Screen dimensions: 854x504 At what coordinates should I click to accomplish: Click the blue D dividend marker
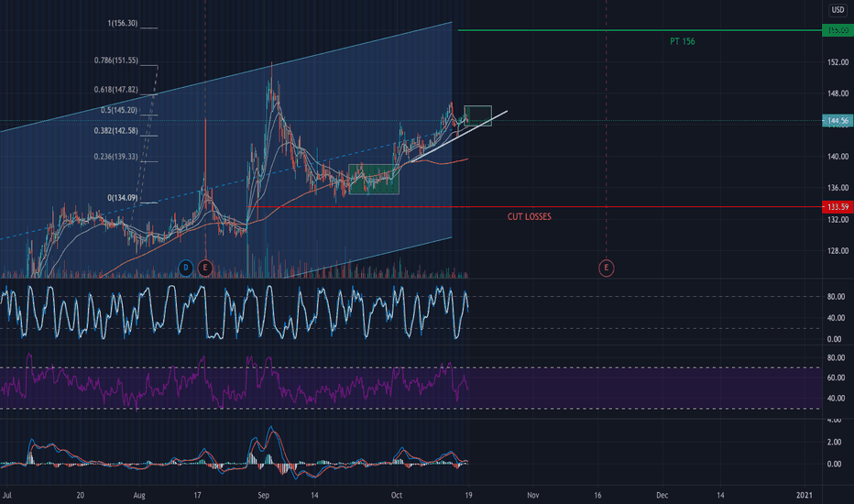(x=186, y=268)
